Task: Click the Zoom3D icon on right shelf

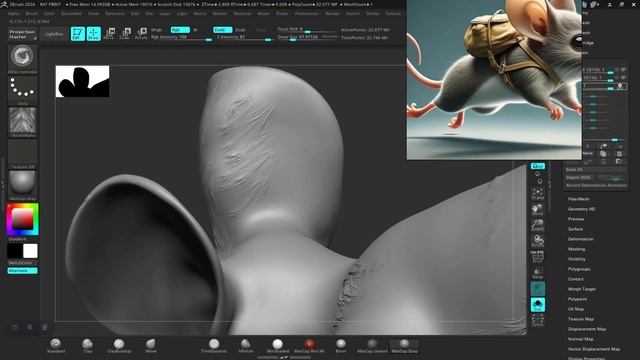Action: [x=538, y=225]
